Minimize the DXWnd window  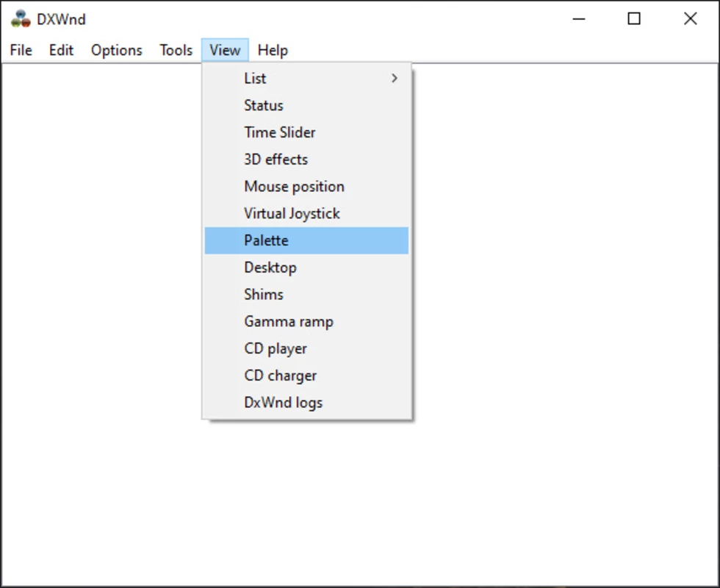tap(579, 19)
